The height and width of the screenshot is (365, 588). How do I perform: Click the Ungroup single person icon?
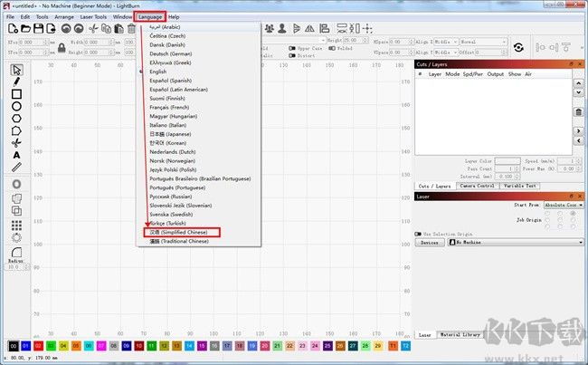pos(282,29)
